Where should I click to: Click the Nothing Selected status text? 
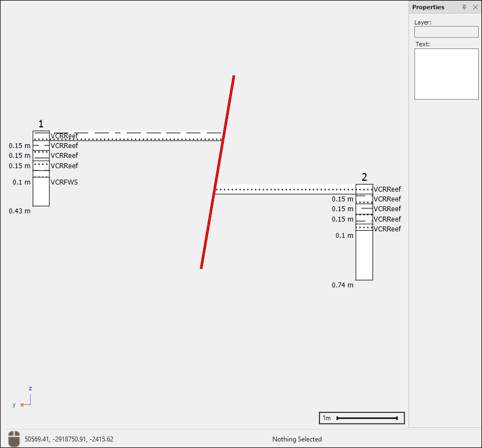pyautogui.click(x=297, y=439)
